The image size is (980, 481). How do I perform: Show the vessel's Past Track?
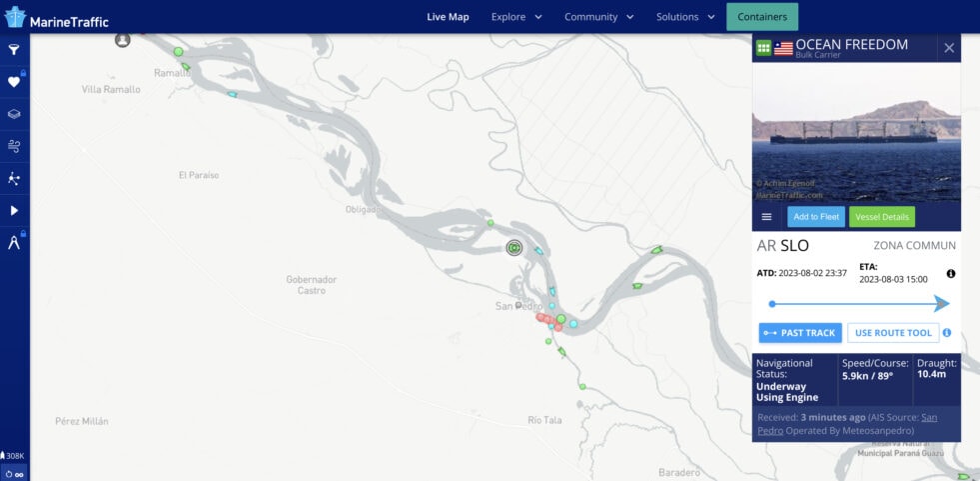click(800, 333)
